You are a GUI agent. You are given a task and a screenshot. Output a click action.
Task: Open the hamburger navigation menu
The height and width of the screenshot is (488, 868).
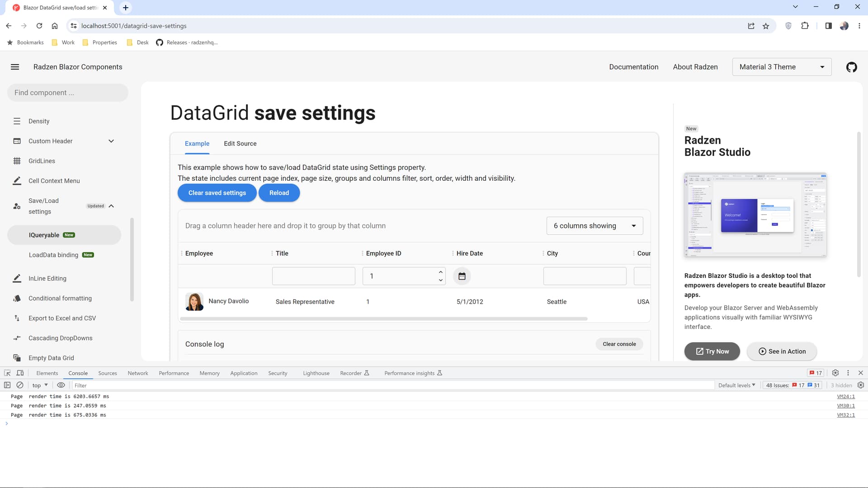pos(15,67)
